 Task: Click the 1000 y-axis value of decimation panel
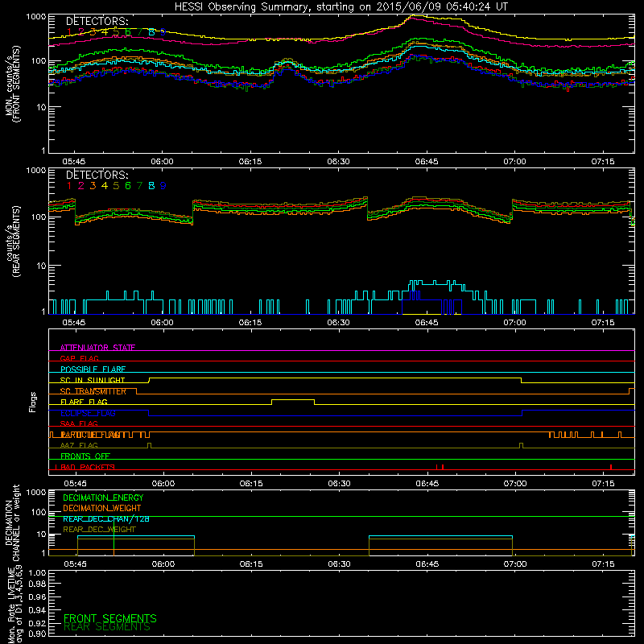point(36,492)
